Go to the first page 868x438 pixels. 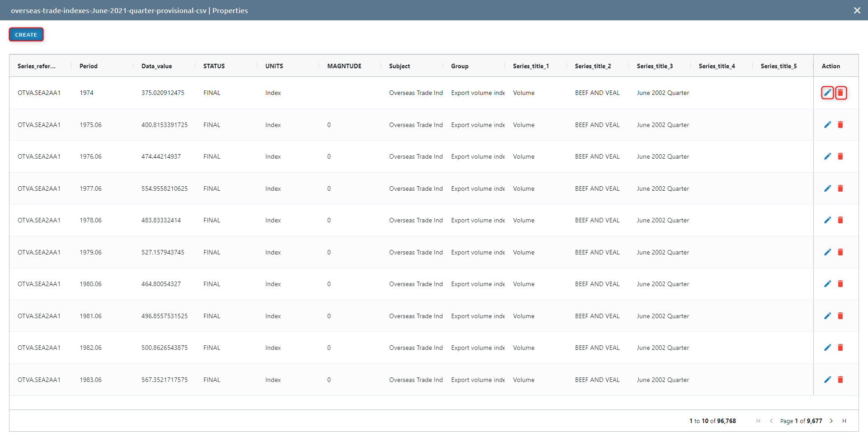(758, 421)
